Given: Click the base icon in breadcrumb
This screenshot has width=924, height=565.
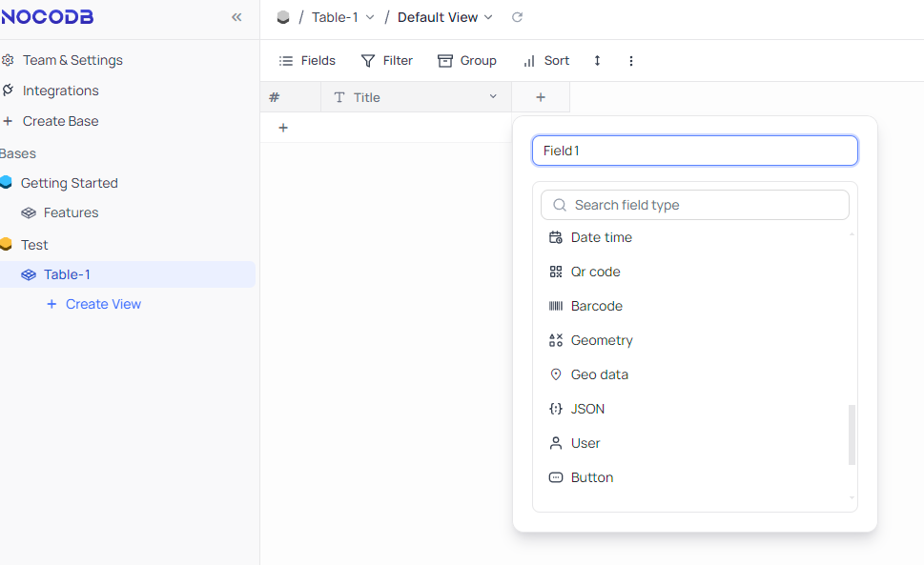Looking at the screenshot, I should (282, 17).
